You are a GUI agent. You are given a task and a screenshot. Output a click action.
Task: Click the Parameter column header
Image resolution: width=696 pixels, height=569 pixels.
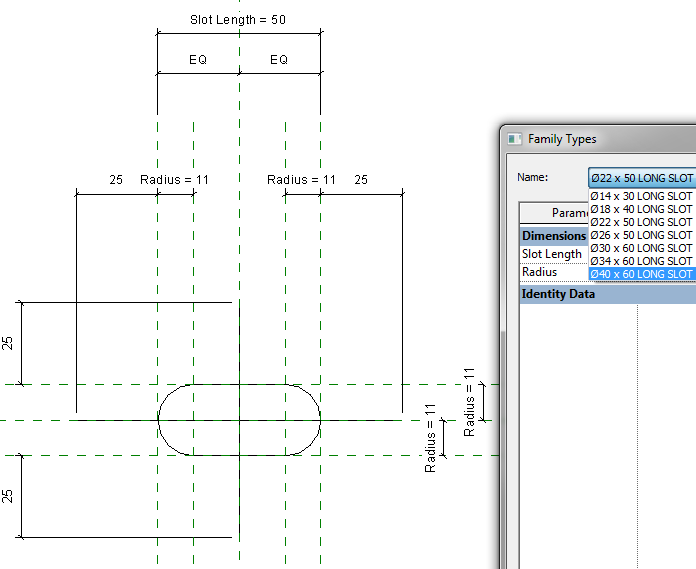[554, 213]
